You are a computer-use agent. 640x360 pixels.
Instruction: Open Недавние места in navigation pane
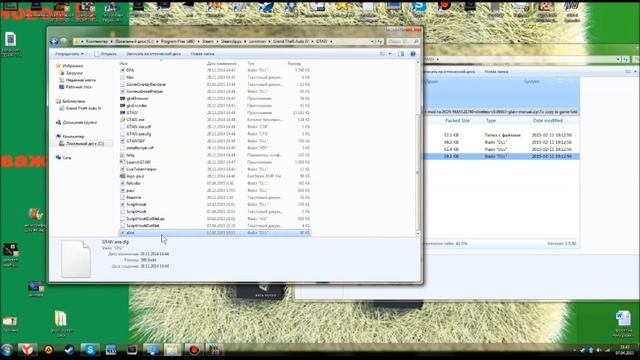point(80,80)
